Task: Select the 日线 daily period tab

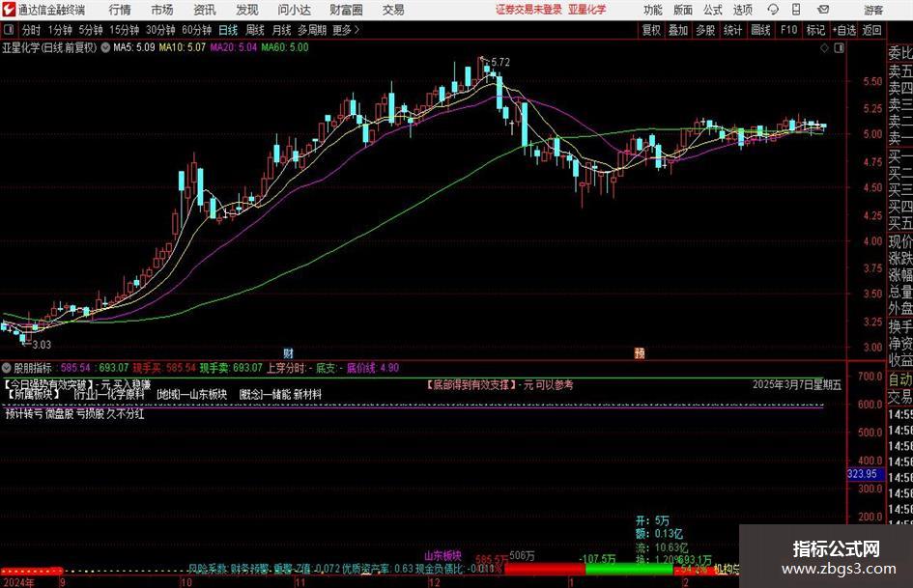Action: point(228,30)
